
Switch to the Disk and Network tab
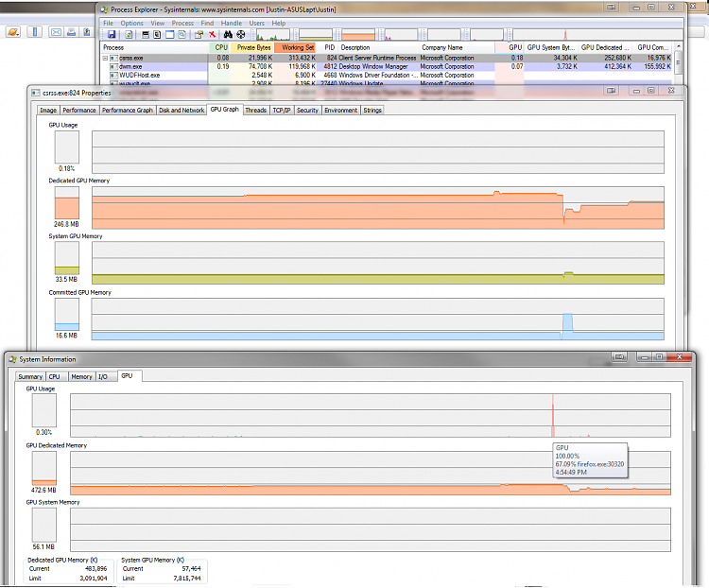182,110
